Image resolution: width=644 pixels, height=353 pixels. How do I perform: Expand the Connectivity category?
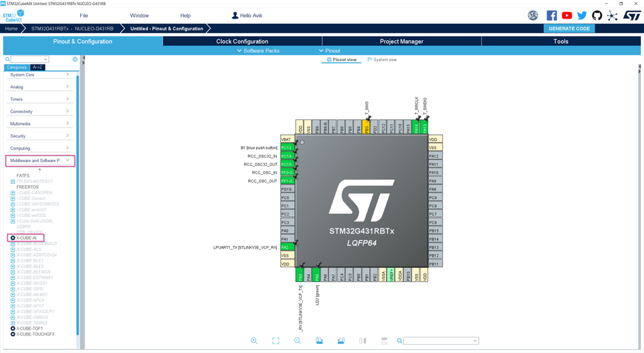coord(39,112)
